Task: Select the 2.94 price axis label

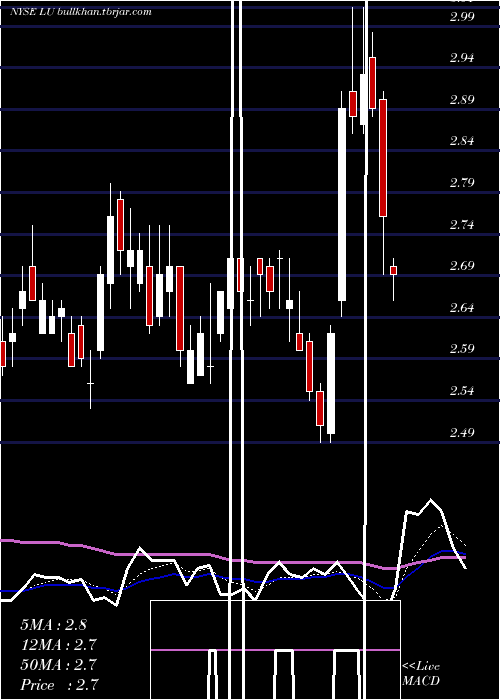Action: click(x=462, y=58)
